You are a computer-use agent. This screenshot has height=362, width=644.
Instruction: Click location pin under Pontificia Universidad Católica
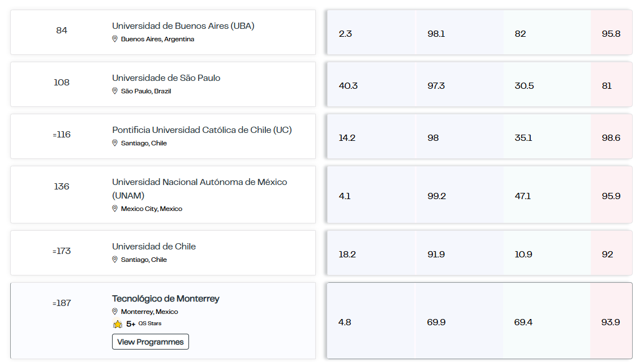(x=115, y=143)
